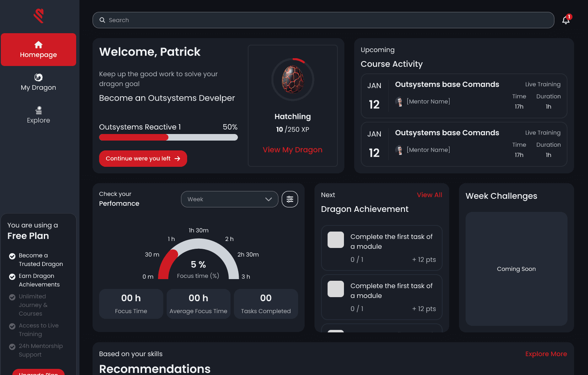Open the Homepage sidebar item
Viewport: 588px width, 375px height.
[38, 50]
